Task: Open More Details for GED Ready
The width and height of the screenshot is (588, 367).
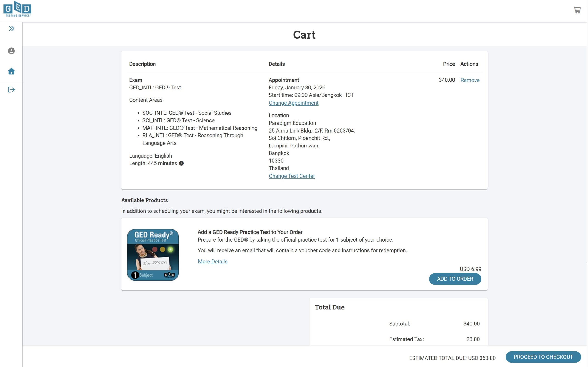Action: point(212,261)
